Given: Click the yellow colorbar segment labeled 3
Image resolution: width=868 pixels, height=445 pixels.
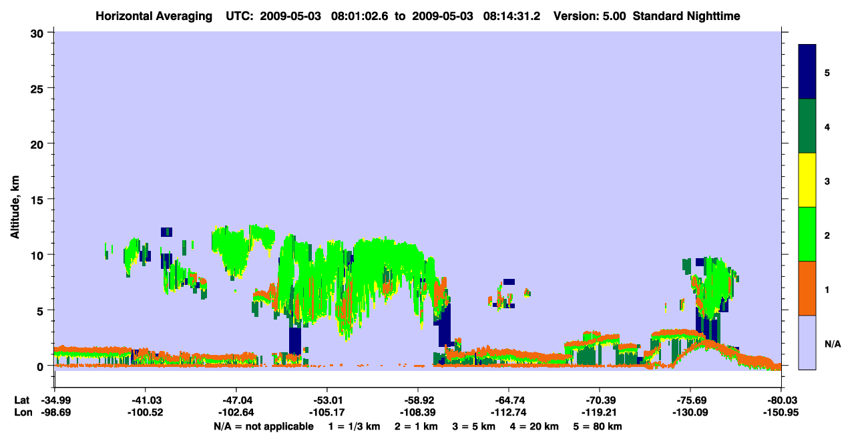Looking at the screenshot, I should click(x=807, y=180).
